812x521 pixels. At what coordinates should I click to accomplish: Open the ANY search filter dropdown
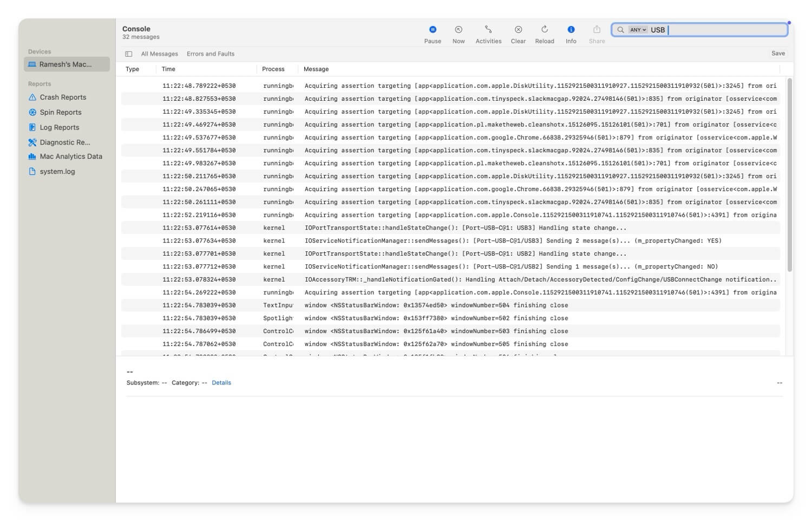pos(637,30)
